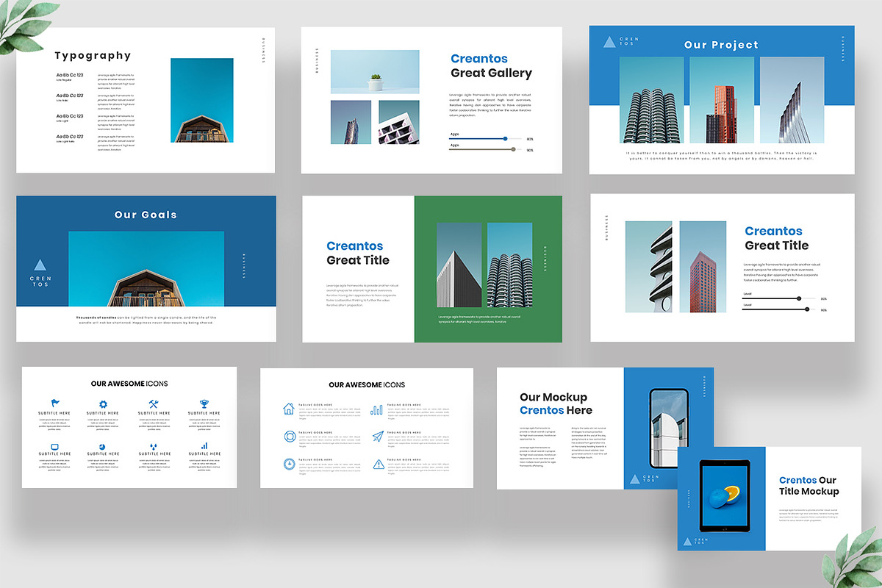
Task: Click the topmost 'Aa Bb Cc 123' font sample
Action: 70,75
